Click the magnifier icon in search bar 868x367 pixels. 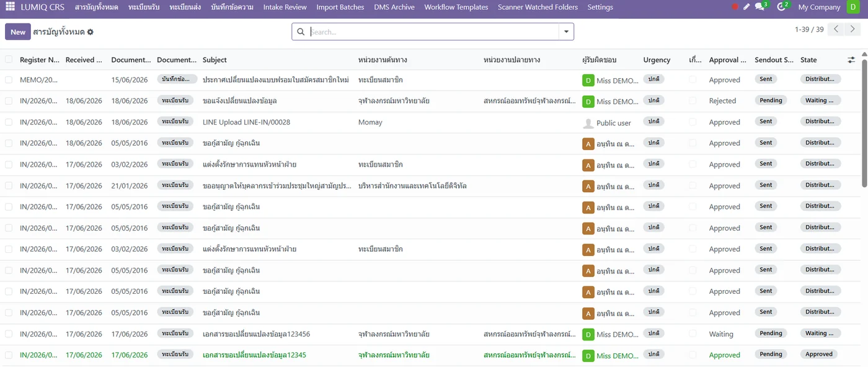[x=301, y=32]
